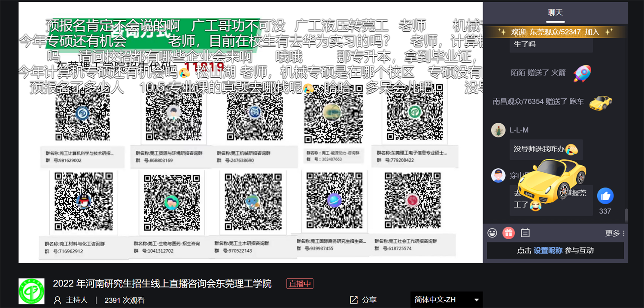Click the chat panel scrollbar
Image resolution: width=644 pixels, height=308 pixels.
[626, 215]
